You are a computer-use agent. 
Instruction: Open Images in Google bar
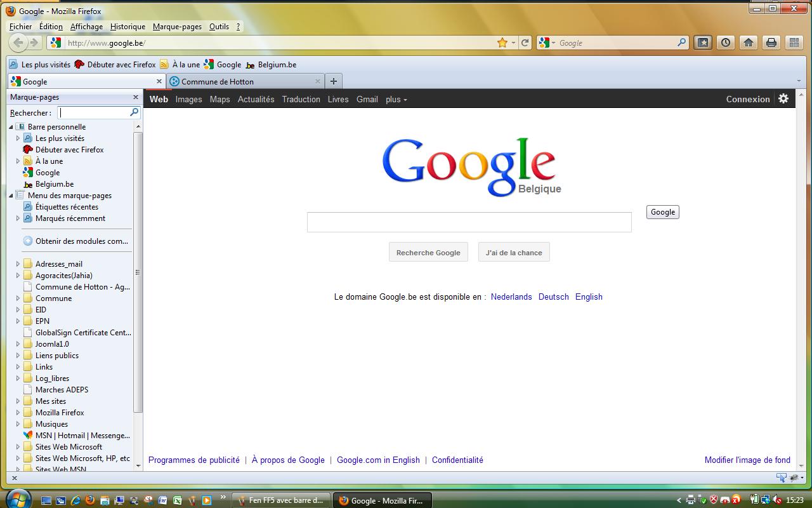click(x=188, y=99)
